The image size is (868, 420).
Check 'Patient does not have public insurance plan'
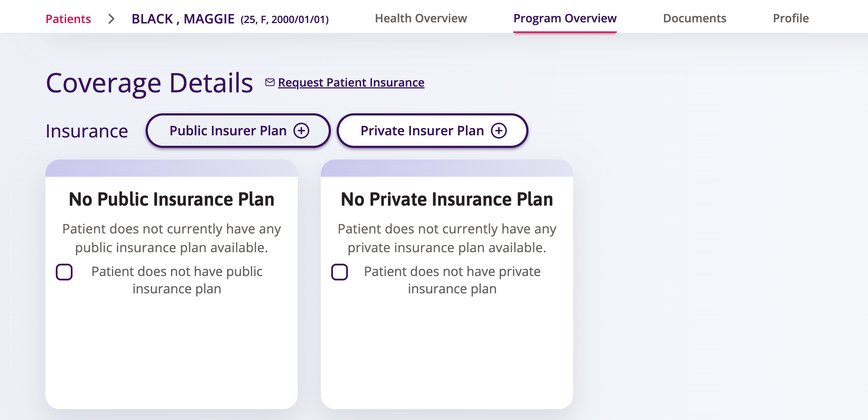(x=64, y=272)
